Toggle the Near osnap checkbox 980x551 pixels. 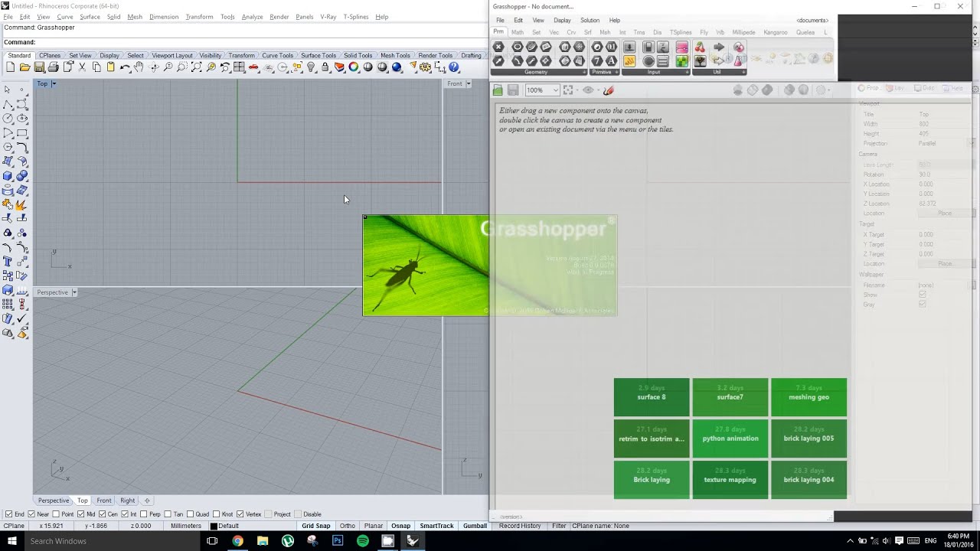[32, 514]
